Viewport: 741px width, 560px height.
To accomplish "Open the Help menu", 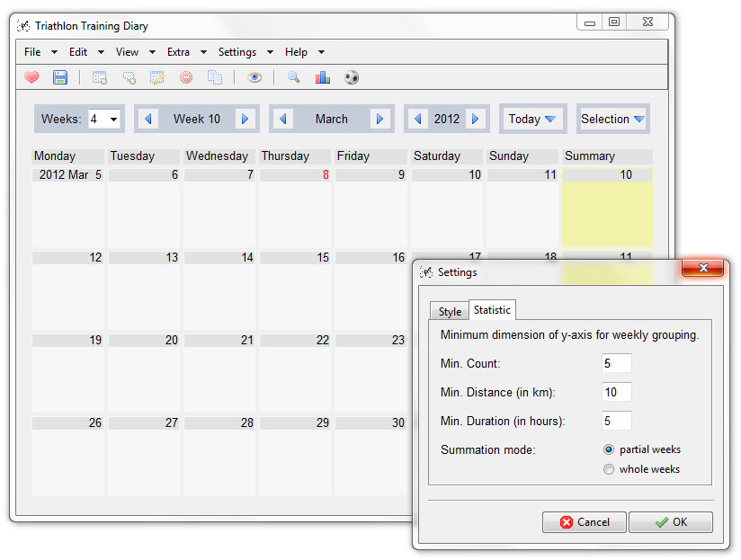I will (x=296, y=52).
